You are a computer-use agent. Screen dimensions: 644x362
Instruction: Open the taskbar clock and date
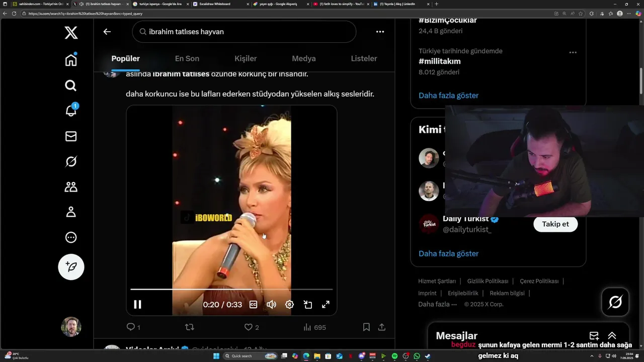627,356
